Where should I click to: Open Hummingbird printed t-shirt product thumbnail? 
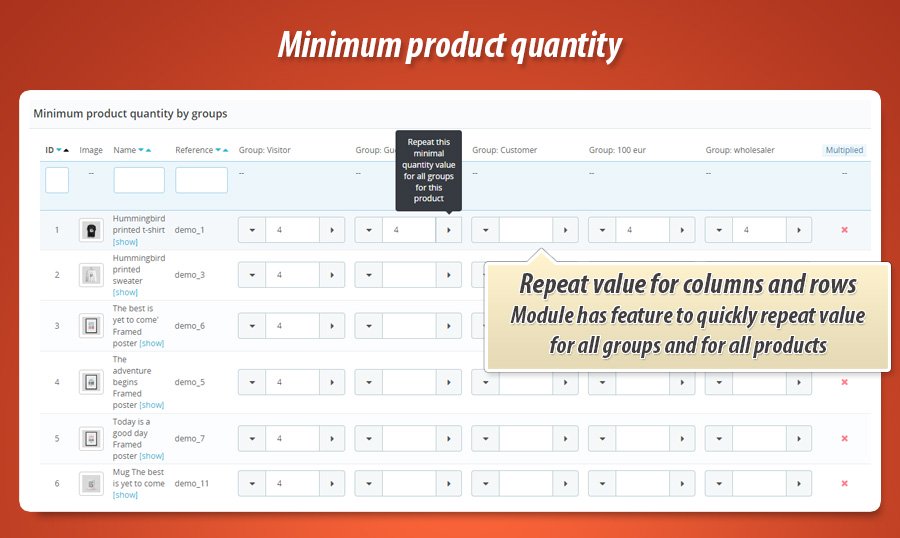91,230
